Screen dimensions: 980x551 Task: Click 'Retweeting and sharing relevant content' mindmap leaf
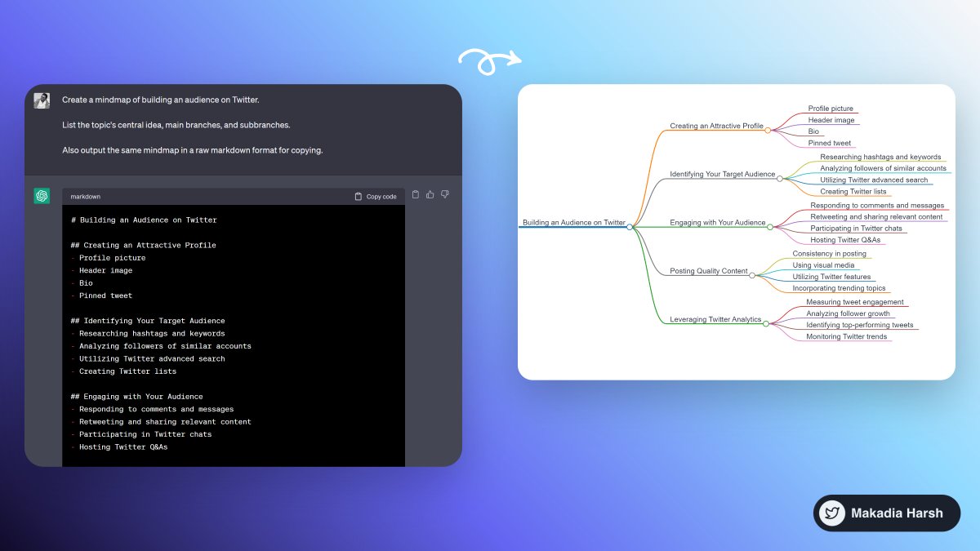[x=876, y=217]
